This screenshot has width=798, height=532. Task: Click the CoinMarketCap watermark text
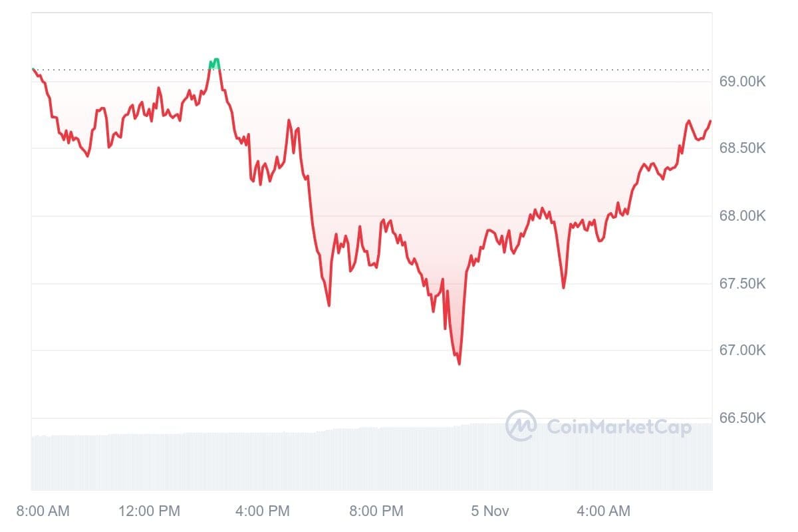point(618,427)
